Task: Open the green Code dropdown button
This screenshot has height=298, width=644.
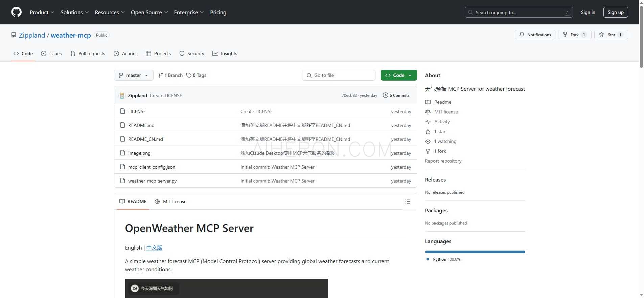Action: [x=399, y=75]
